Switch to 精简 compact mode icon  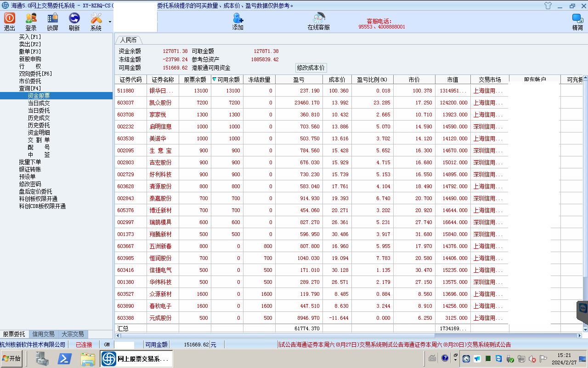click(x=577, y=18)
